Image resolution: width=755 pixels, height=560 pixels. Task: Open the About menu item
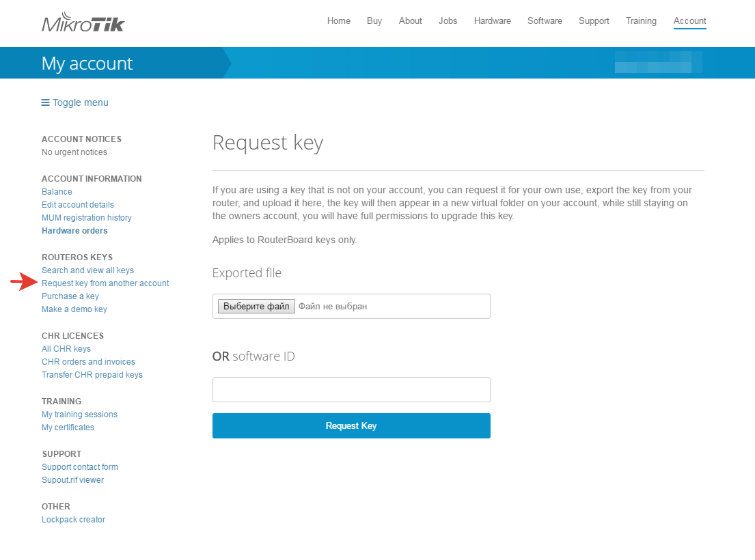[x=410, y=20]
